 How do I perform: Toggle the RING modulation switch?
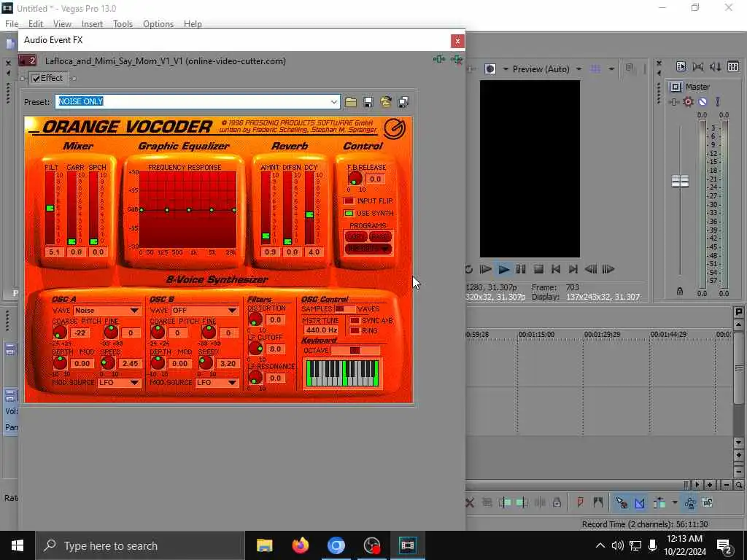355,330
